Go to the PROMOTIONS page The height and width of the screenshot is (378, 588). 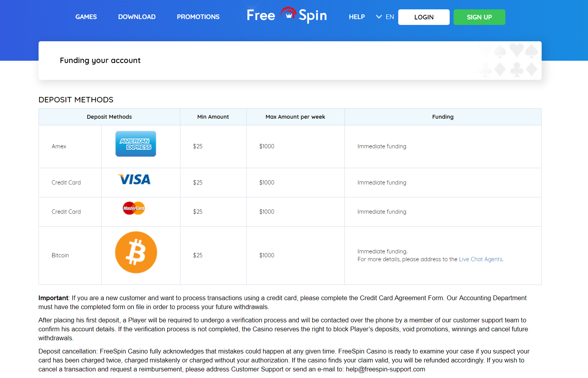tap(198, 17)
